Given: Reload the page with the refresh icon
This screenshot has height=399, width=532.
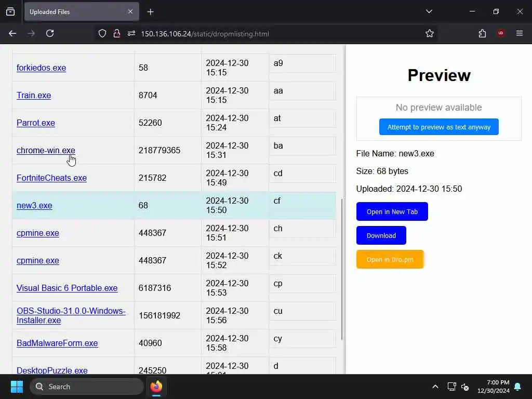Looking at the screenshot, I should coord(50,34).
